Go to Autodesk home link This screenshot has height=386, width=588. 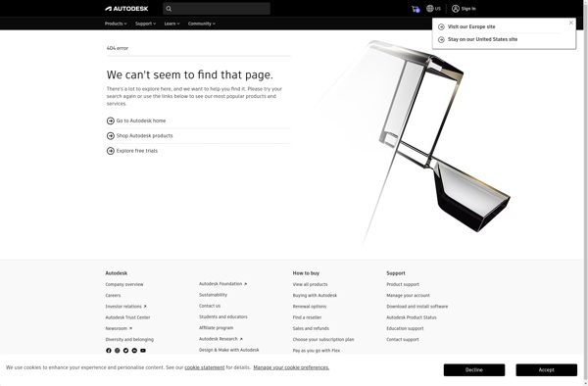click(x=141, y=121)
